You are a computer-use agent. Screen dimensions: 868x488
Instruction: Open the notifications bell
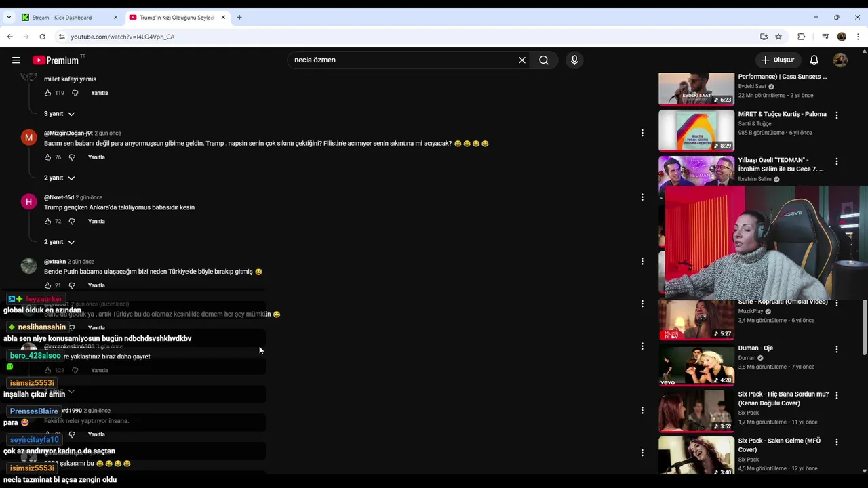click(814, 60)
